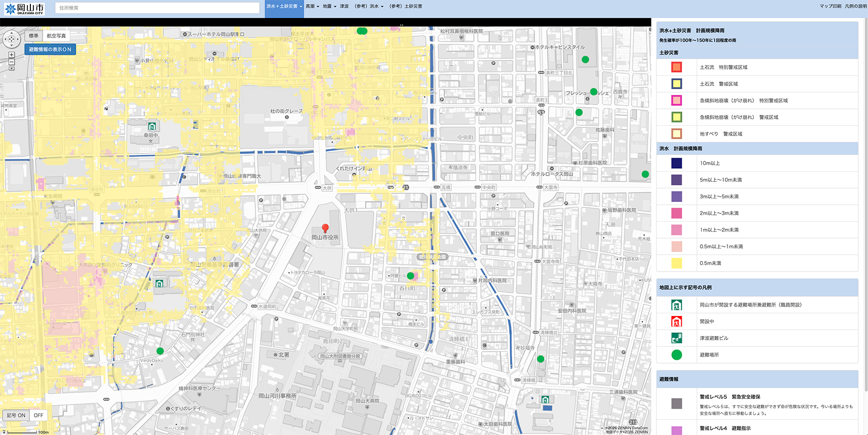The height and width of the screenshot is (435, 868).
Task: Click the map zoom in plus button
Action: click(x=11, y=55)
